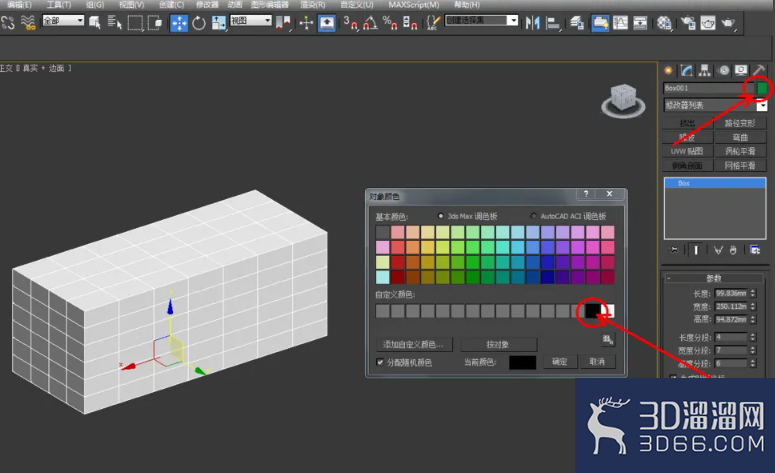Open the Render Setup icon

688,23
